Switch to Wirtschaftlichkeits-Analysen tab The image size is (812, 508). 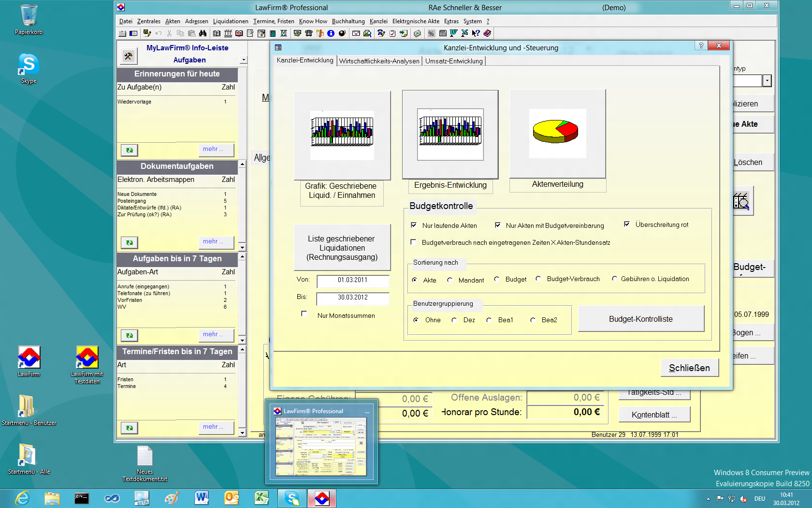(379, 61)
